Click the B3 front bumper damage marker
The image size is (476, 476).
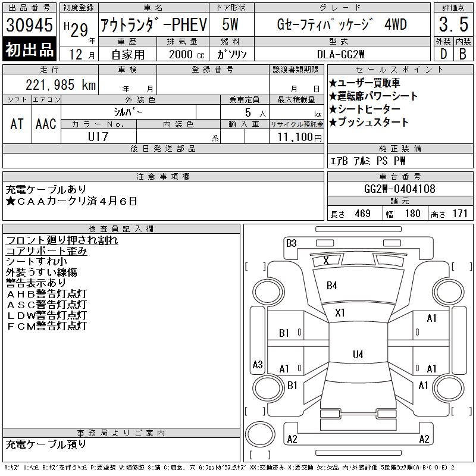point(291,243)
